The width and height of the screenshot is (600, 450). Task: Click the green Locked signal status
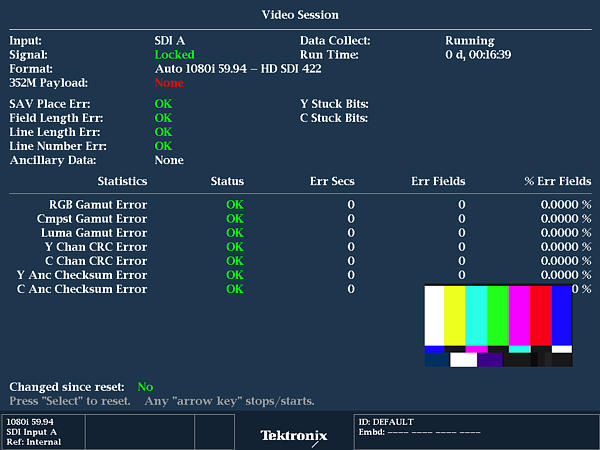pyautogui.click(x=174, y=55)
